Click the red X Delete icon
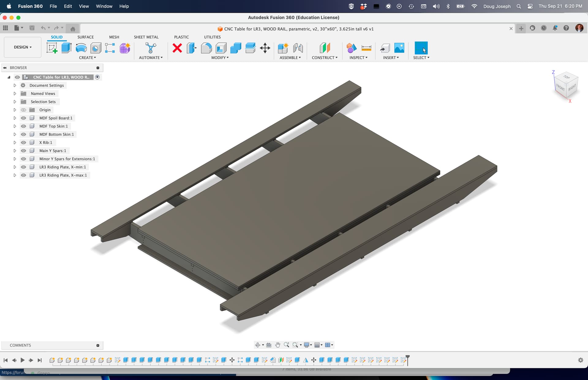Screen dimensions: 588x380 pyautogui.click(x=177, y=48)
